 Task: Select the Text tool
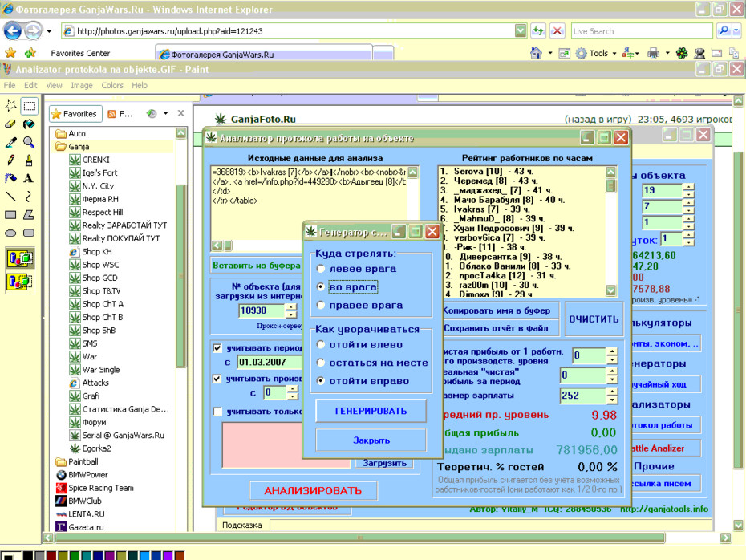tap(29, 178)
